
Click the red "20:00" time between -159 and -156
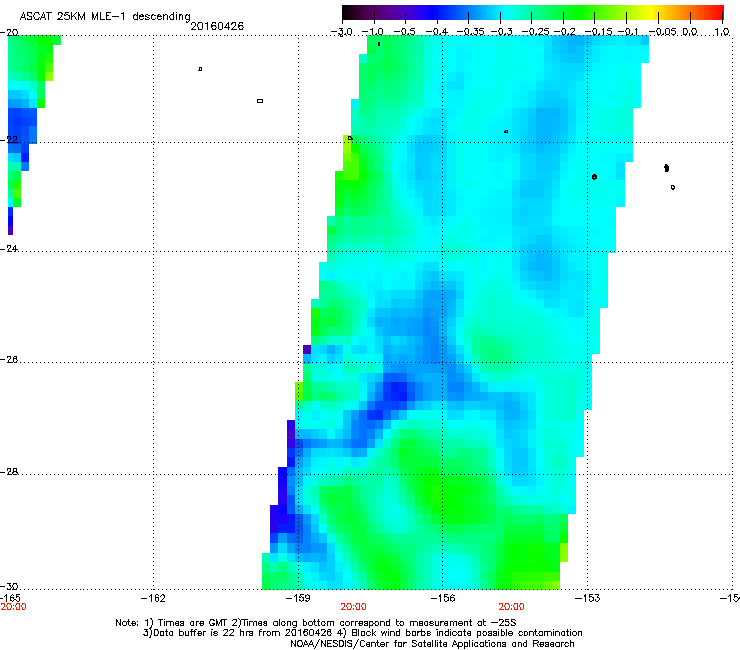(353, 607)
